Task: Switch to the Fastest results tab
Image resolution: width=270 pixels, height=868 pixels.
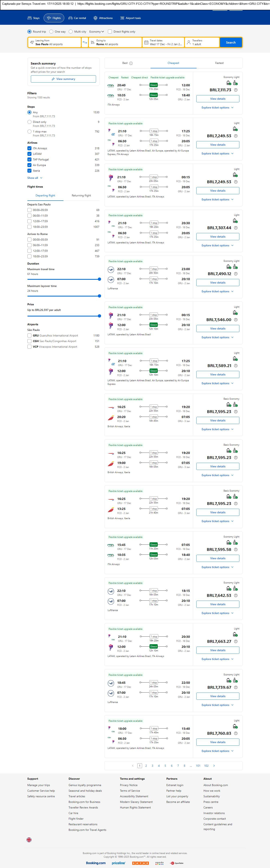Action: [219, 63]
